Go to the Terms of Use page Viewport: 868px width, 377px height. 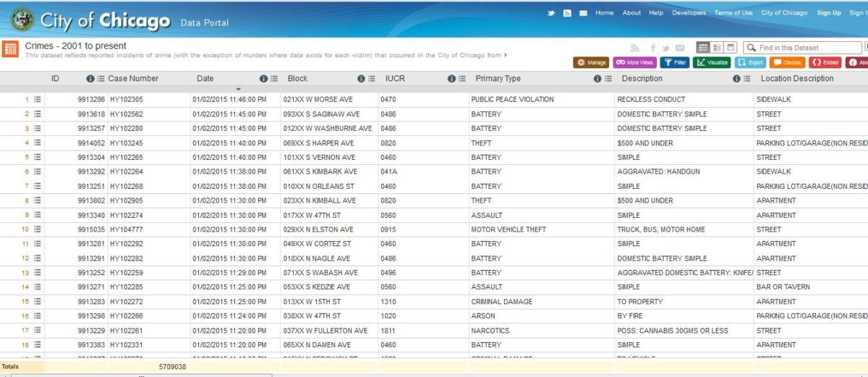point(733,13)
